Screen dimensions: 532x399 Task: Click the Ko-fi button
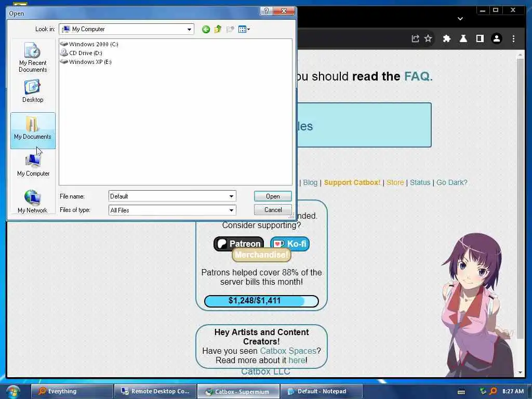290,244
